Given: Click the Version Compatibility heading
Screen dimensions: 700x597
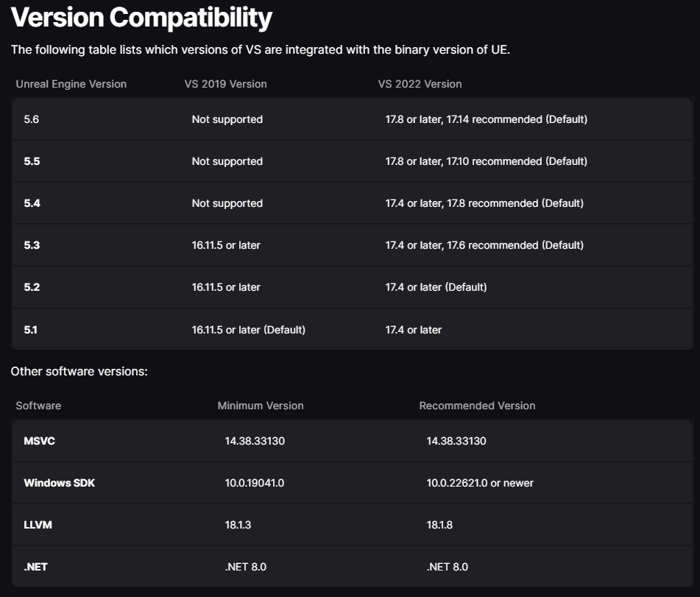Looking at the screenshot, I should click(141, 18).
